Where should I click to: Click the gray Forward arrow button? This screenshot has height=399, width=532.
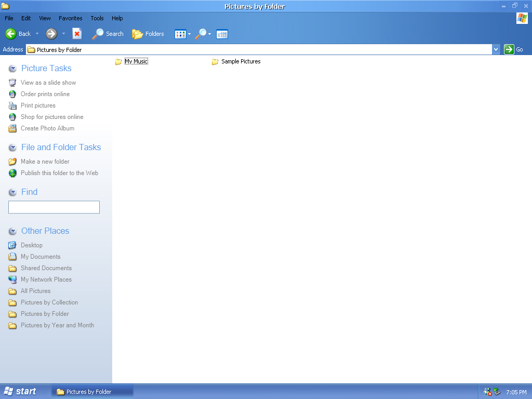[x=51, y=34]
